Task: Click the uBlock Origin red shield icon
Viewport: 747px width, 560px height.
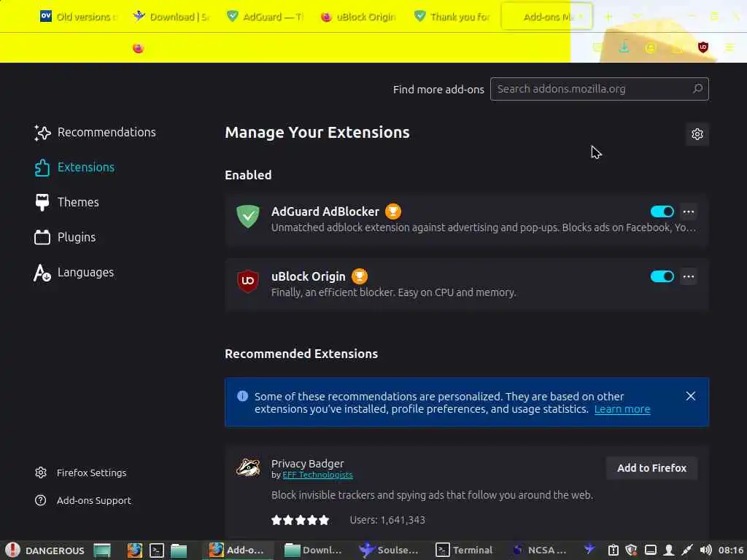Action: pos(248,281)
